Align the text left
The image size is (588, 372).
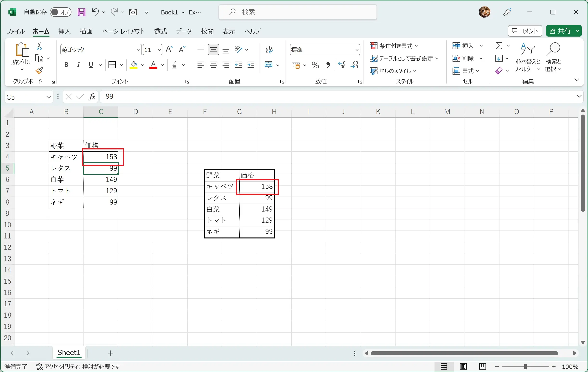(201, 65)
